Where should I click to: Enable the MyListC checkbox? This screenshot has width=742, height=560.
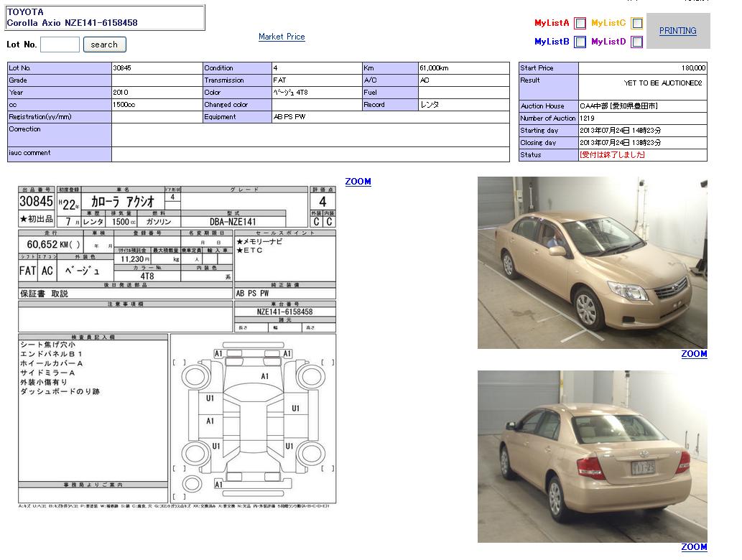[636, 24]
